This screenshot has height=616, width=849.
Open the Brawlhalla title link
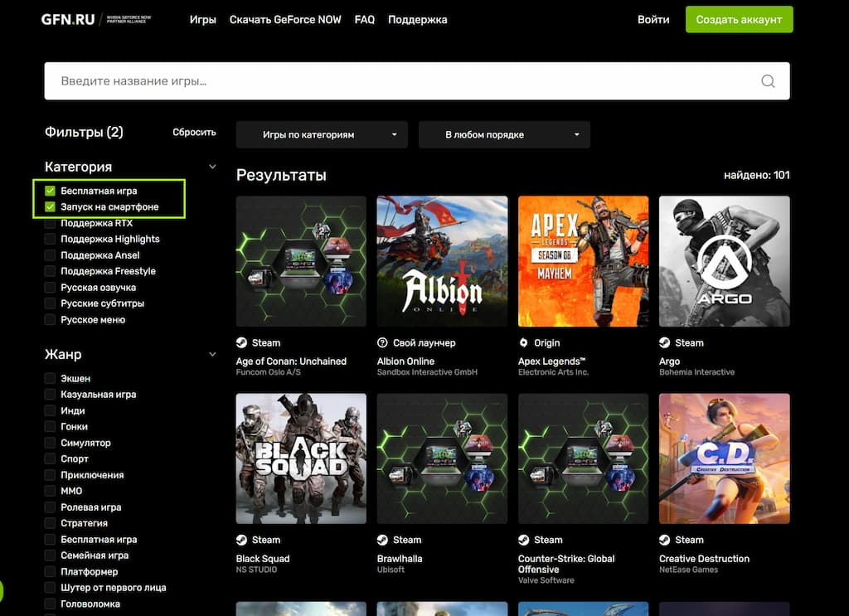(400, 559)
